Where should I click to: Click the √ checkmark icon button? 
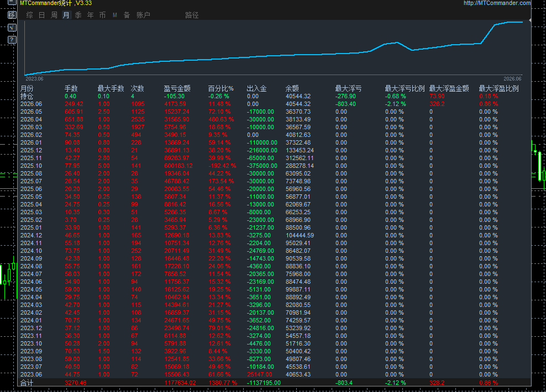click(x=12, y=28)
